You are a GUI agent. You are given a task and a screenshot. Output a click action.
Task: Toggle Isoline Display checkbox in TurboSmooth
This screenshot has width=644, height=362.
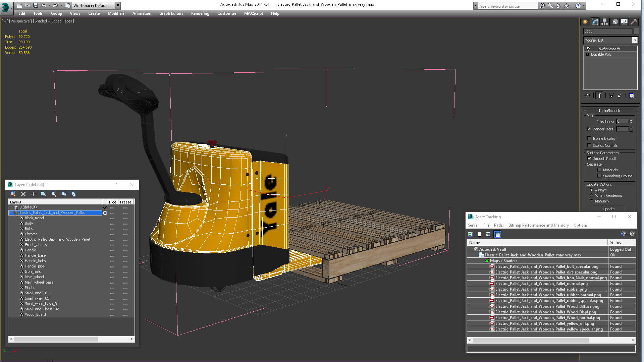[589, 138]
